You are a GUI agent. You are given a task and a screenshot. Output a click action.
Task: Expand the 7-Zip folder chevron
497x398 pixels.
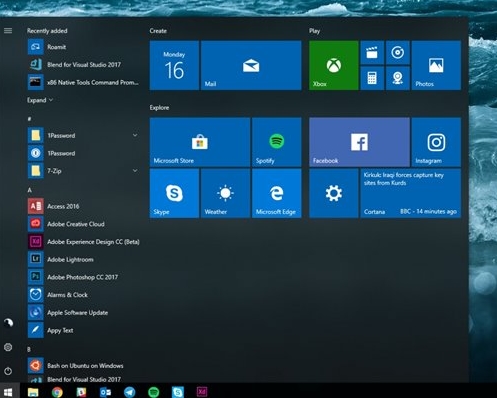pyautogui.click(x=135, y=171)
